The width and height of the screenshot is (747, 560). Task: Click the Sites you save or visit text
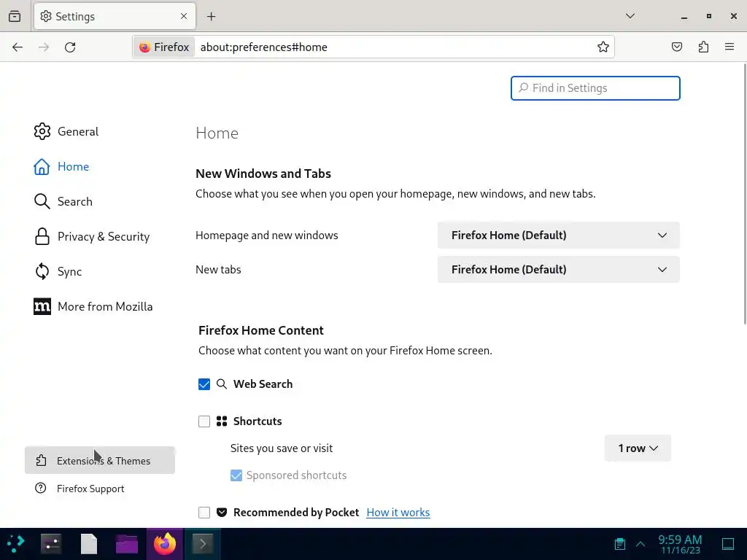(x=282, y=448)
